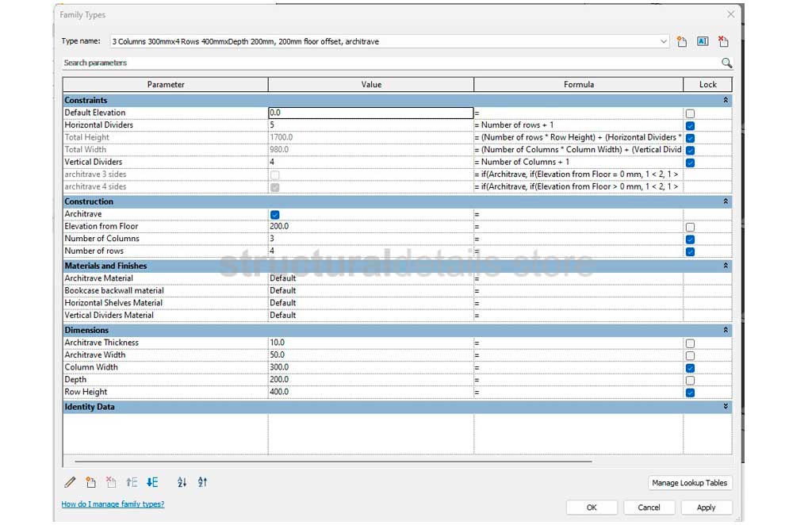812x525 pixels.
Task: Open the 'How do I manage family types?' link
Action: pos(113,504)
